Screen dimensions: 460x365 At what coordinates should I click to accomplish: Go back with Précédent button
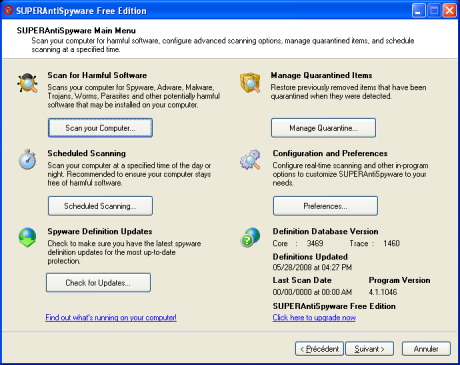pos(319,349)
